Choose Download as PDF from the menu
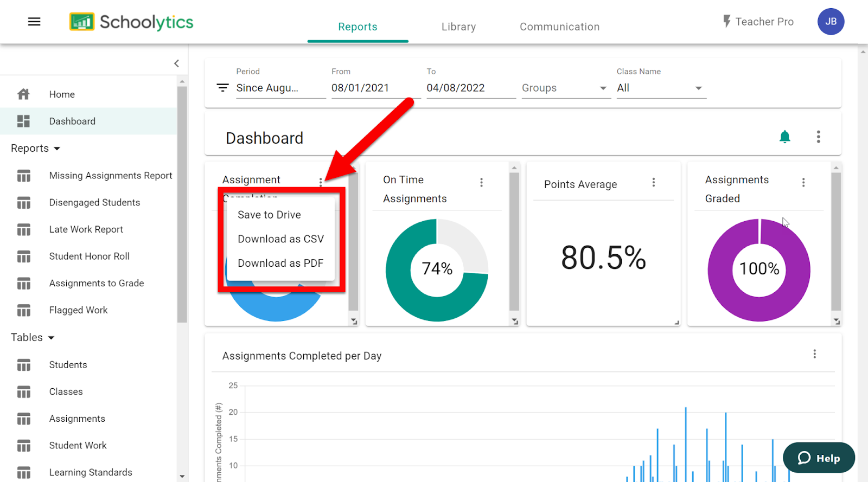Screen dimensions: 868x482 pos(280,263)
